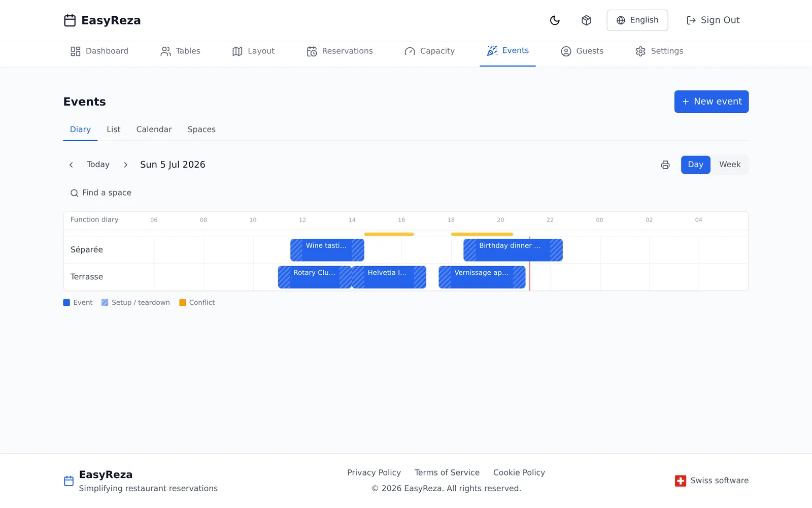Click the Swiss flag icon
812x508 pixels.
[x=681, y=481]
